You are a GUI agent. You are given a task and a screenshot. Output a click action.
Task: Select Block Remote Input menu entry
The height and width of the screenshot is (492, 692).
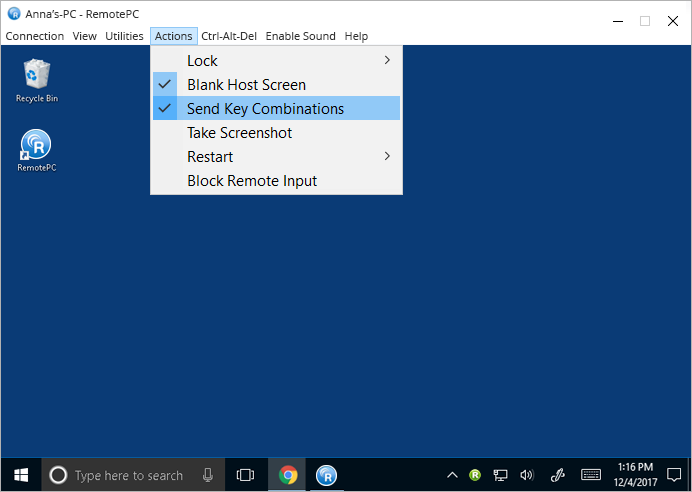pyautogui.click(x=276, y=180)
